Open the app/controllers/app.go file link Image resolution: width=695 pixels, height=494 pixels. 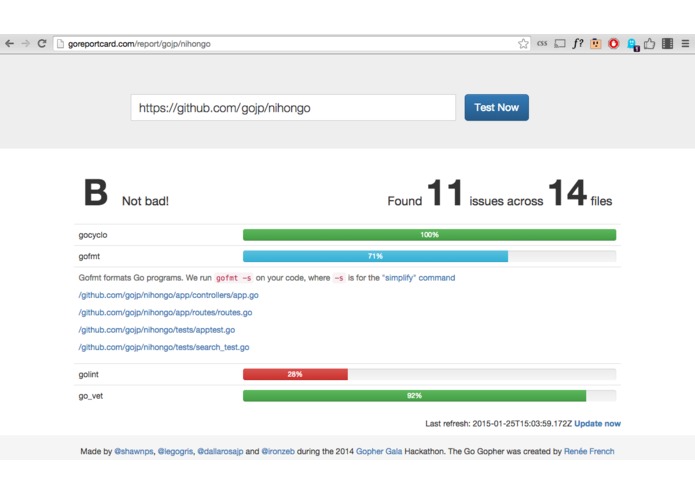tap(168, 295)
